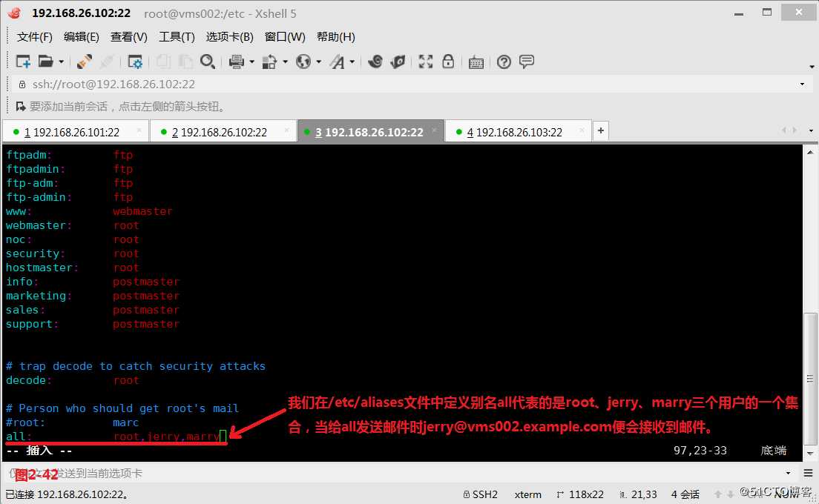Click the 'webmaster:' alias line
The height and width of the screenshot is (504, 819).
[73, 225]
